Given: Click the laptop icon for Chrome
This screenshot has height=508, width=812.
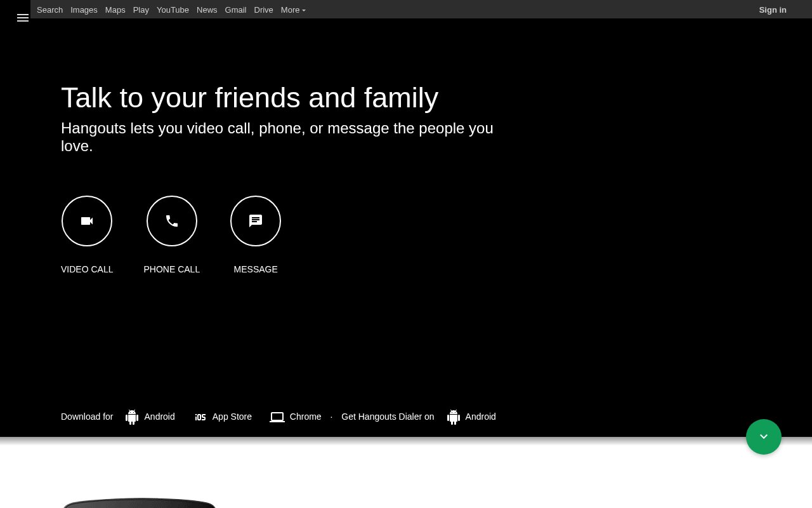Looking at the screenshot, I should point(277,417).
